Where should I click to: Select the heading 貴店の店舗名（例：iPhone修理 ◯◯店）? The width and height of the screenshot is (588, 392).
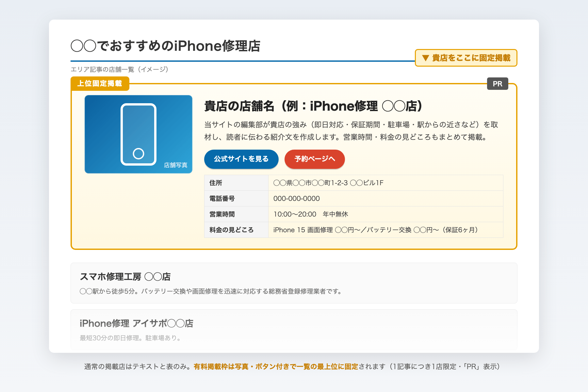coord(313,106)
